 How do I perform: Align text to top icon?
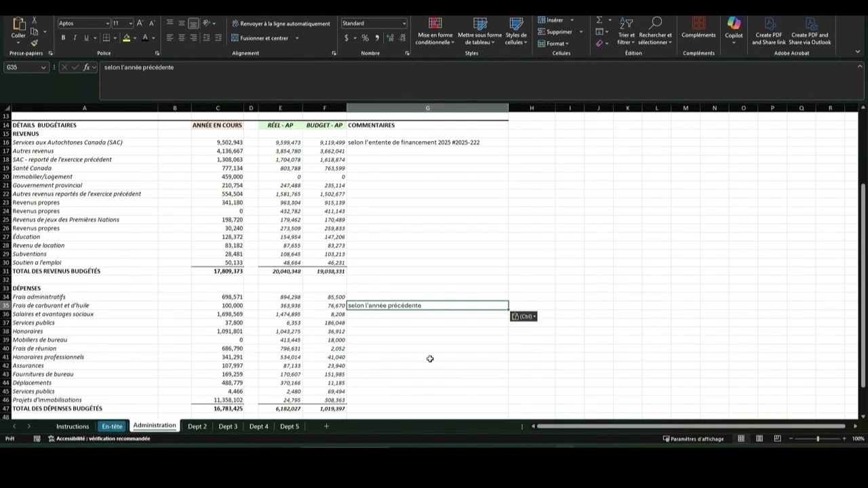click(x=170, y=23)
